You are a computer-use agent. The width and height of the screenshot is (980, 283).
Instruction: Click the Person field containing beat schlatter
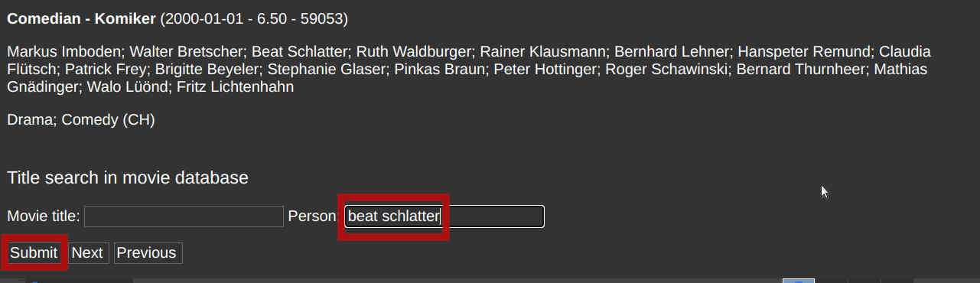tap(444, 216)
